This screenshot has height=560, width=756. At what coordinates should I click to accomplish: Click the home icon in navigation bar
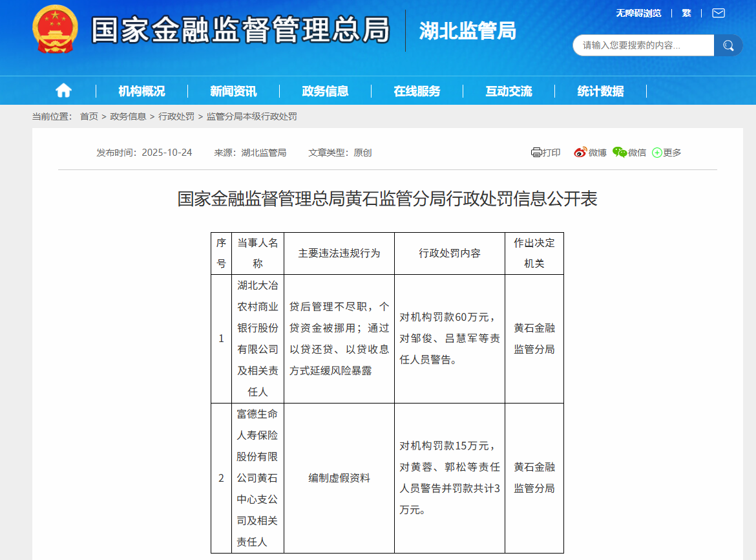click(x=63, y=91)
